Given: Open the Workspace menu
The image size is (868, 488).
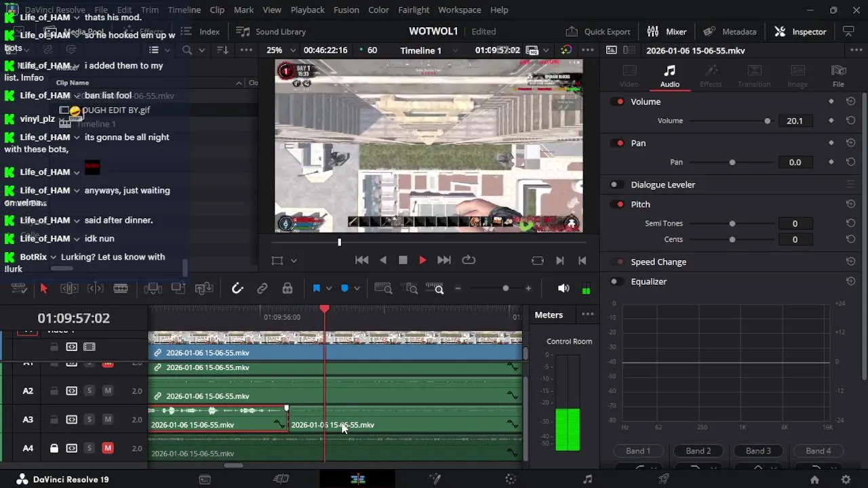Looking at the screenshot, I should point(459,10).
